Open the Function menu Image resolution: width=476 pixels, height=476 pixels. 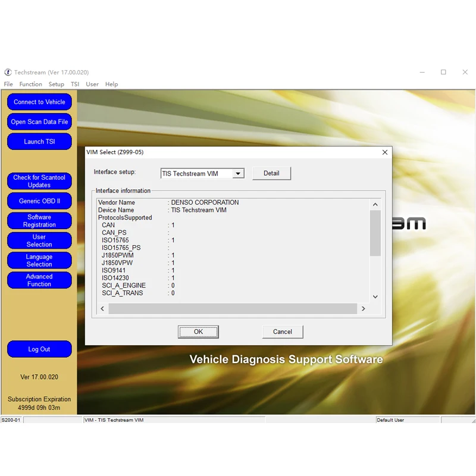(x=31, y=84)
